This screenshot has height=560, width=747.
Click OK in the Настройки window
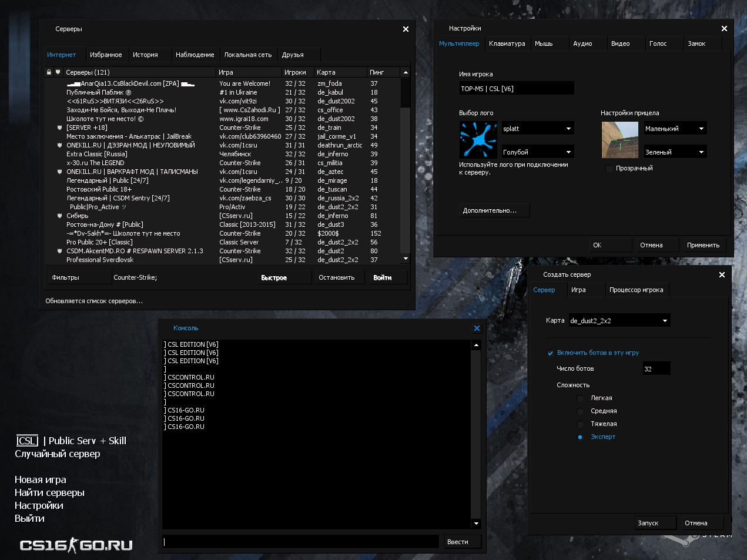[611, 245]
